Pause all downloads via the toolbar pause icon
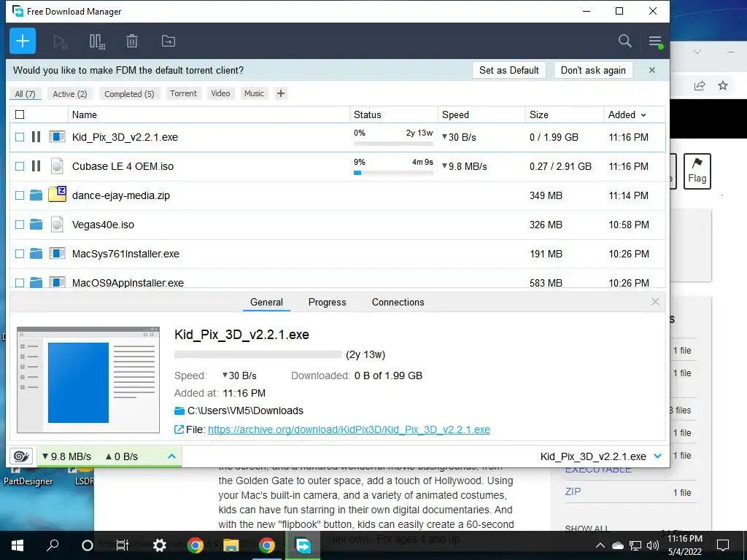747x560 pixels. [97, 42]
